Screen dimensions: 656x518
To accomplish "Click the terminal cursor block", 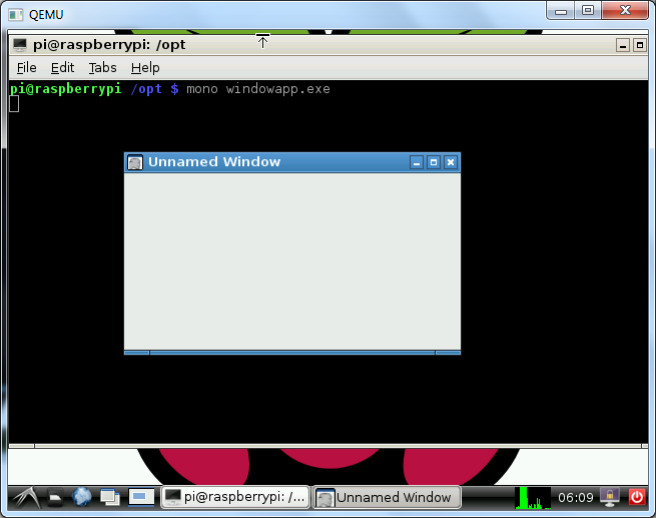I will click(x=14, y=104).
